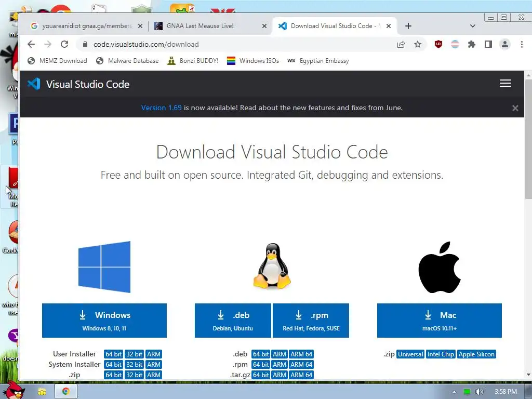
Task: Download the .rpm package button
Action: click(x=311, y=320)
